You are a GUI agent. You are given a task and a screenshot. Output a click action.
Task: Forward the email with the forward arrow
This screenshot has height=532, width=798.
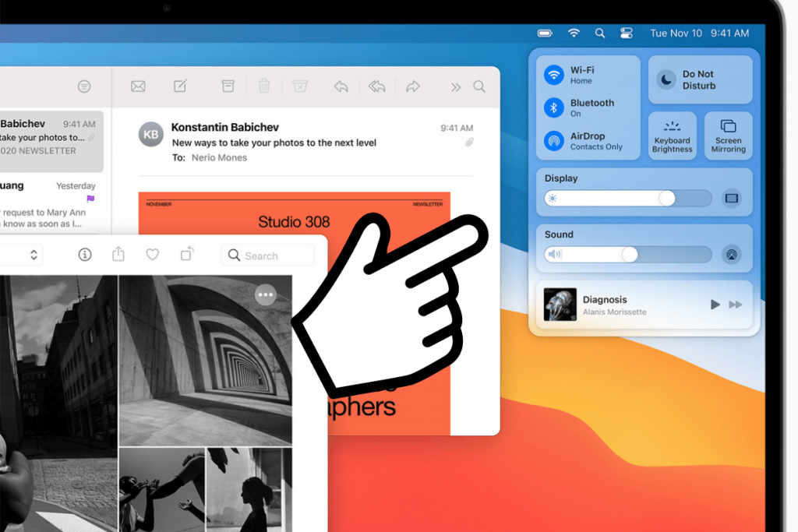click(413, 86)
